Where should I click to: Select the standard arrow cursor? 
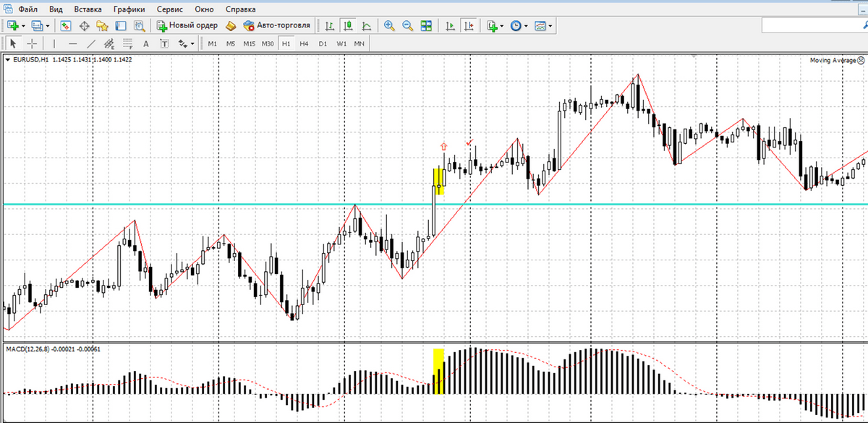click(x=13, y=44)
